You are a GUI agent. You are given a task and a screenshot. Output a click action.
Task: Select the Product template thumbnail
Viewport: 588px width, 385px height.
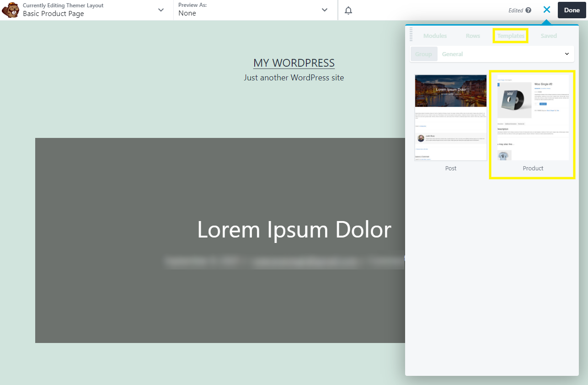click(532, 117)
